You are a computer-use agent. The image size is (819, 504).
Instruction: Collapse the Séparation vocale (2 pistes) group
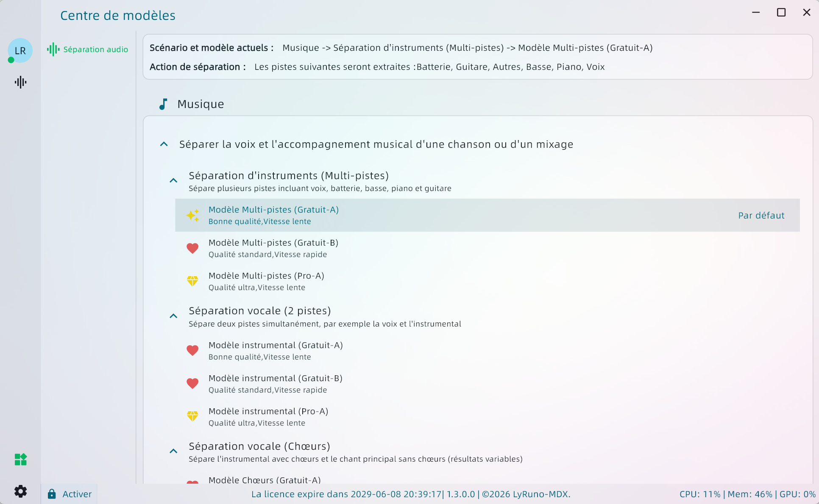pos(173,316)
